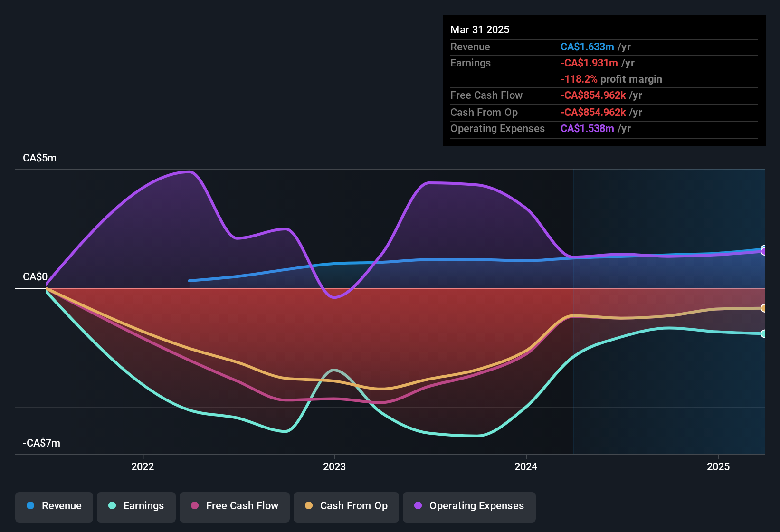The width and height of the screenshot is (780, 532).
Task: Click the CA$0 y-axis label
Action: click(35, 277)
